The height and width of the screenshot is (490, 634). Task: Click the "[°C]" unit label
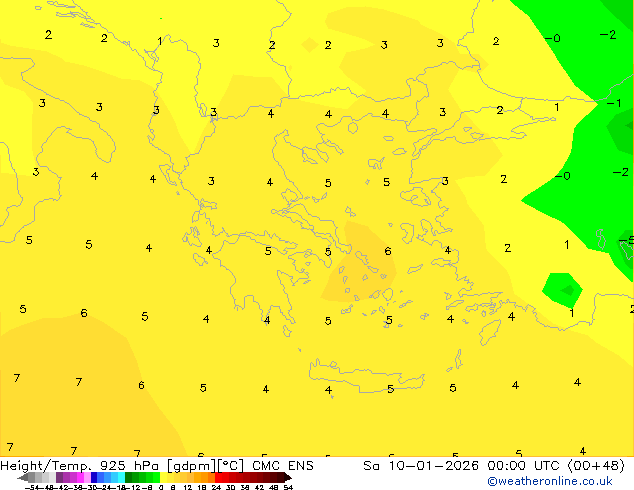231,466
